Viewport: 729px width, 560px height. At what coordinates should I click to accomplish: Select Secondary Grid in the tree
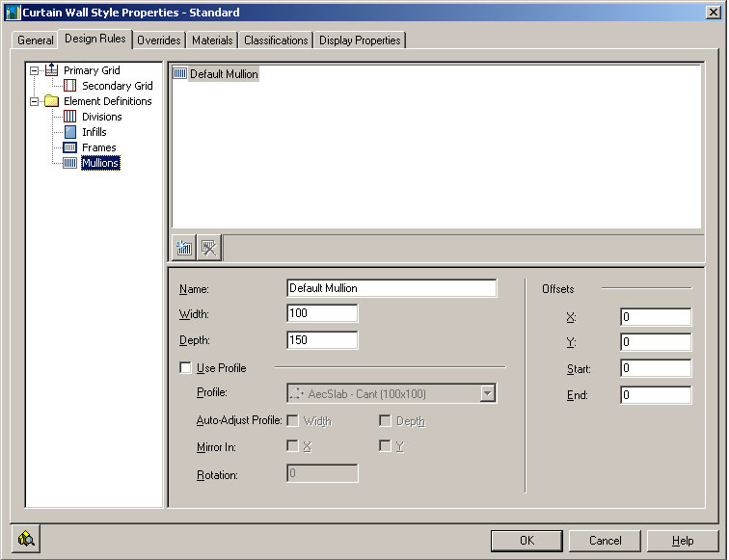pyautogui.click(x=118, y=86)
